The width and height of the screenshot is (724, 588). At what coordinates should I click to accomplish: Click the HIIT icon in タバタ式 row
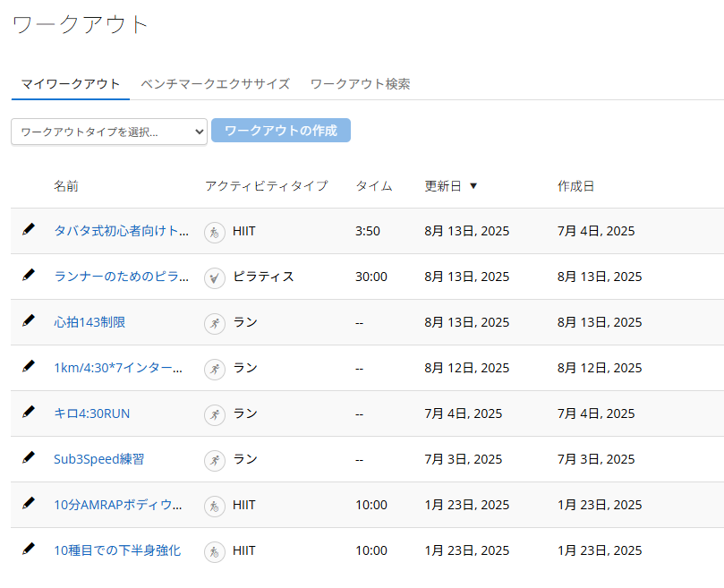[215, 233]
